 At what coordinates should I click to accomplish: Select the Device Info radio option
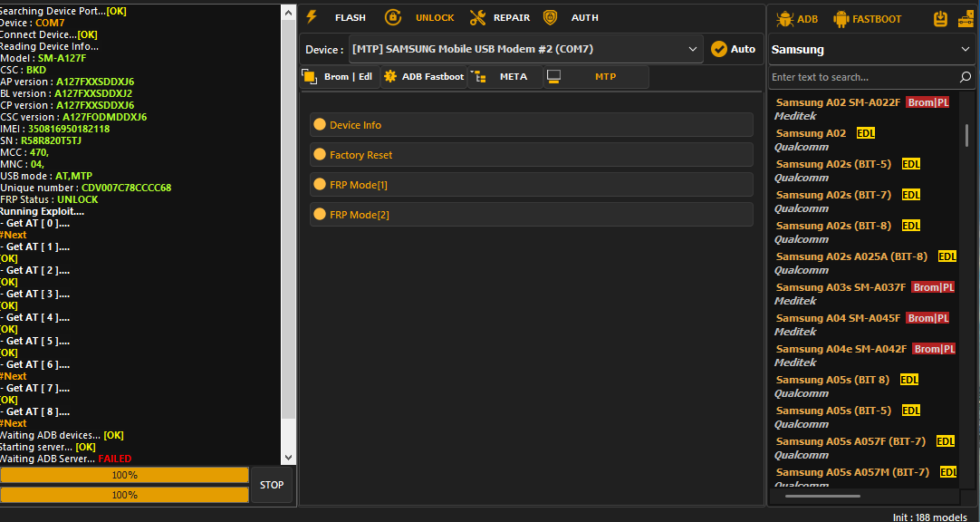point(320,124)
